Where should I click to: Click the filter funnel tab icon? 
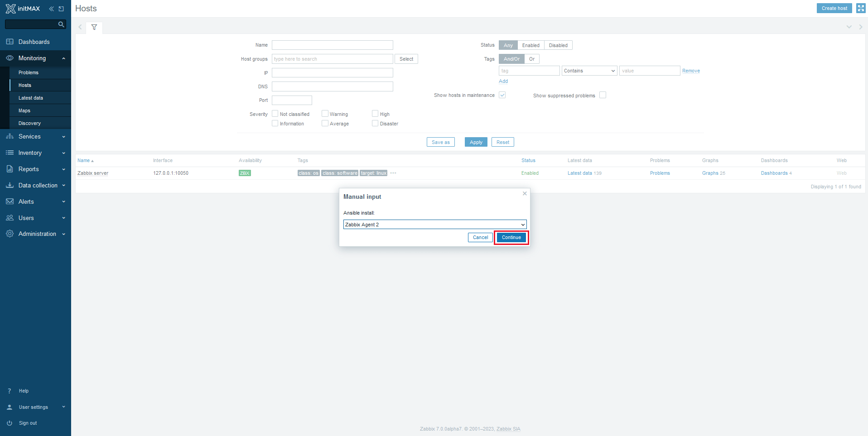94,27
